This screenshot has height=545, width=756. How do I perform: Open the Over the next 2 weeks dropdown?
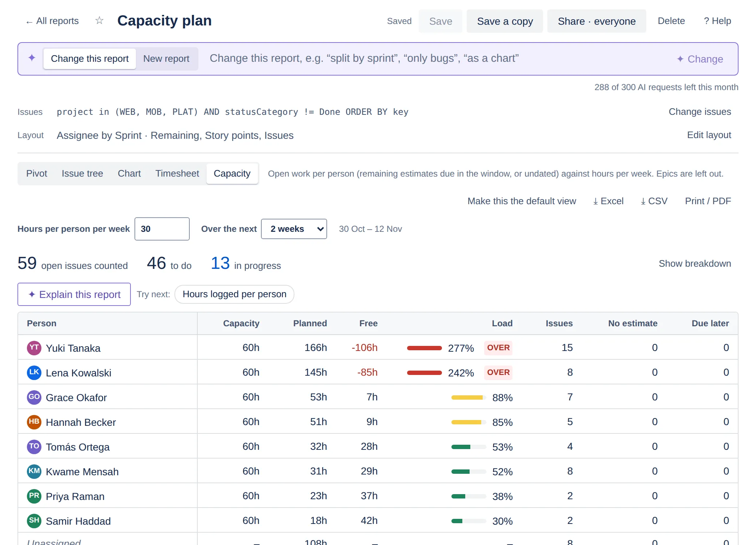294,229
